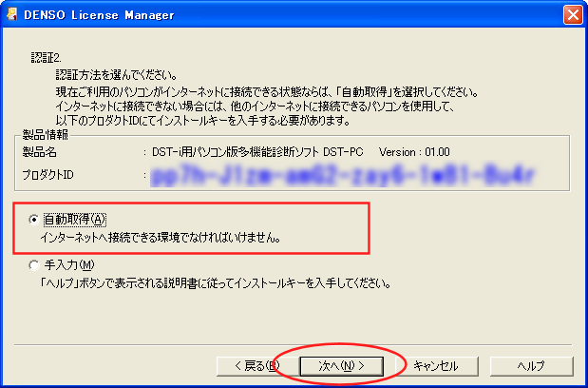Click the 製品情報 group box label
The height and width of the screenshot is (388, 588).
(x=45, y=135)
